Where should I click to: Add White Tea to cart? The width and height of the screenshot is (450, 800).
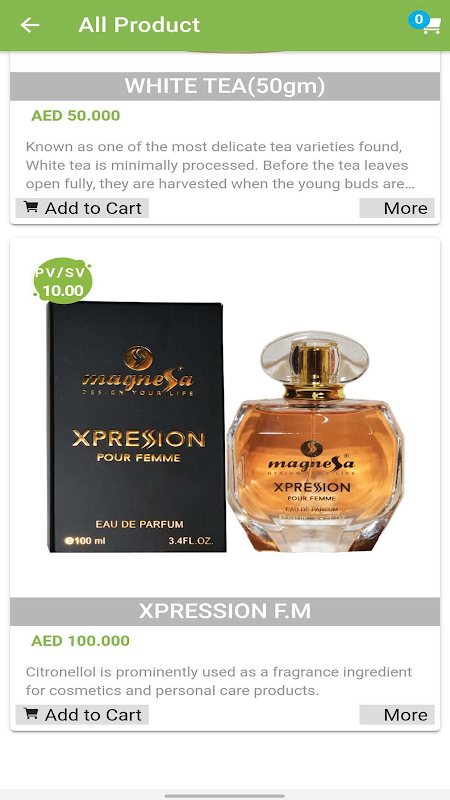(x=82, y=208)
